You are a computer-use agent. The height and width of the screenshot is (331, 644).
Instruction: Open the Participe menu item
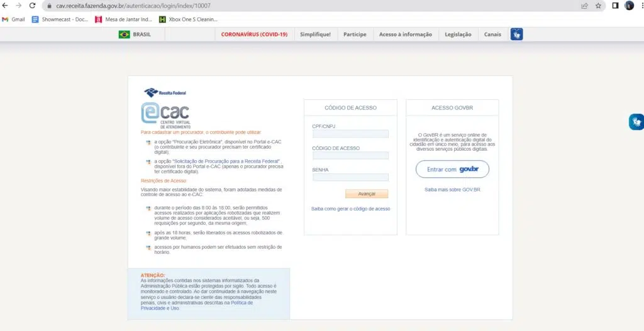coord(355,35)
